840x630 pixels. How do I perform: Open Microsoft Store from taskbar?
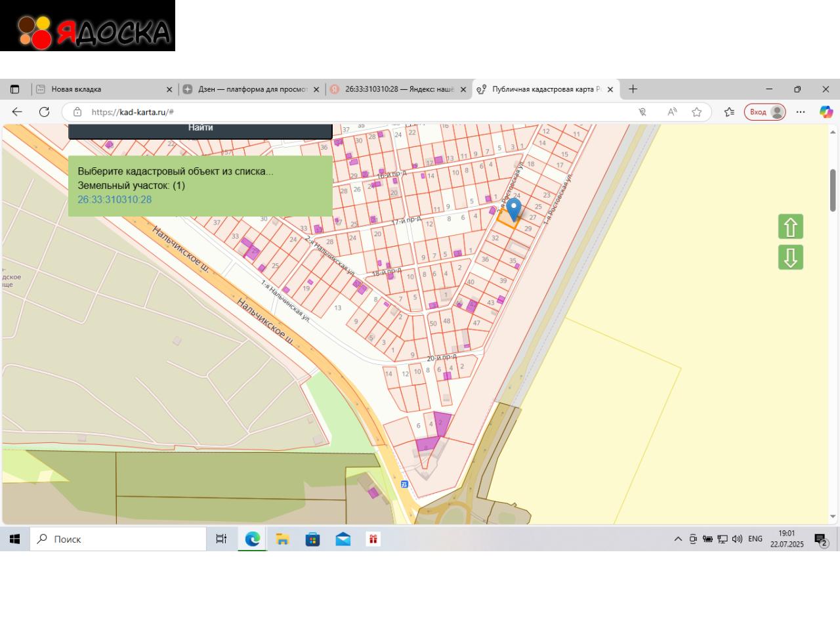click(313, 539)
